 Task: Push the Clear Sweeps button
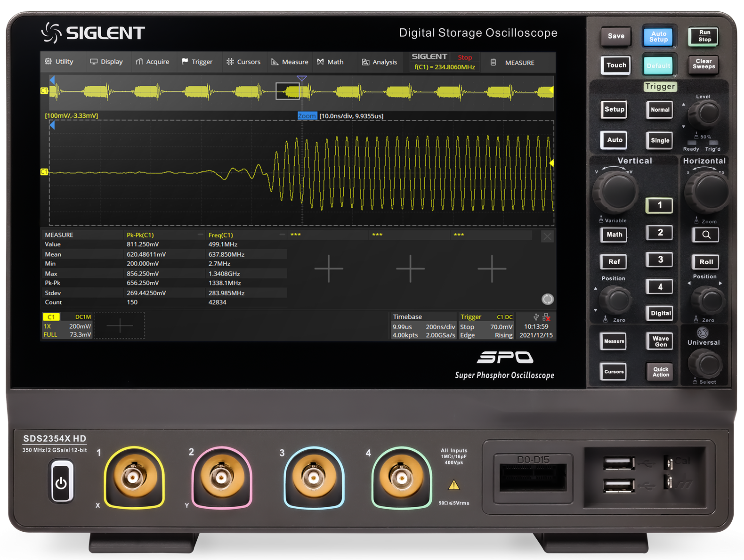(704, 64)
